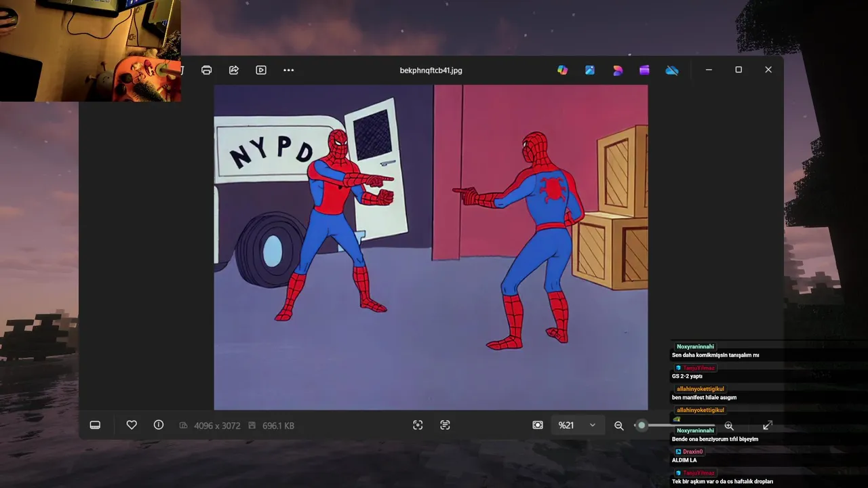This screenshot has height=488, width=868.
Task: Close the Photos window
Action: [x=768, y=70]
